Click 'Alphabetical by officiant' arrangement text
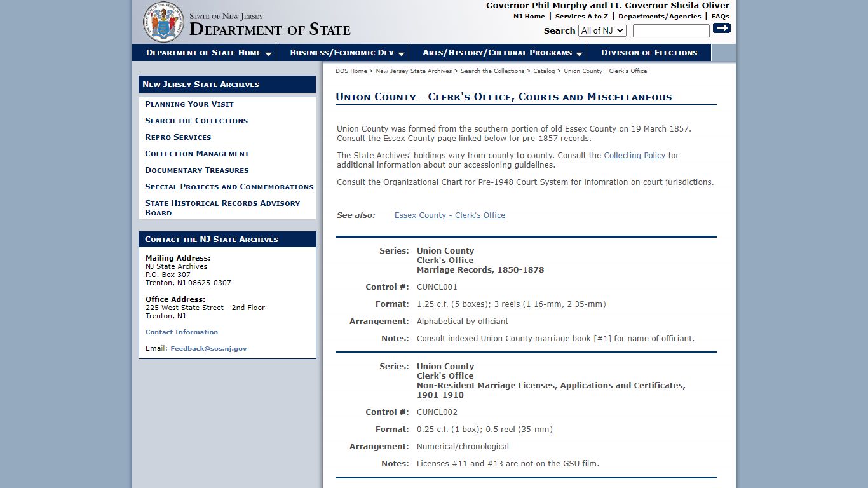 [463, 322]
